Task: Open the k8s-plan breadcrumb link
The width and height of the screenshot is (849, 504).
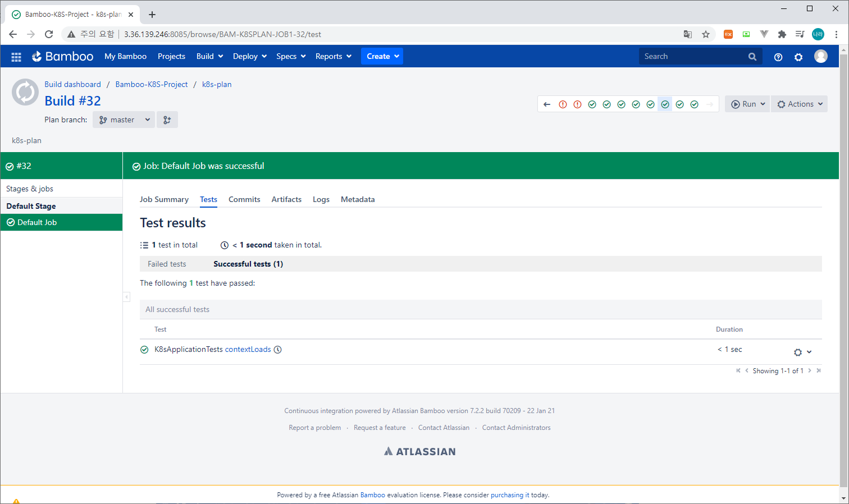Action: pos(217,84)
